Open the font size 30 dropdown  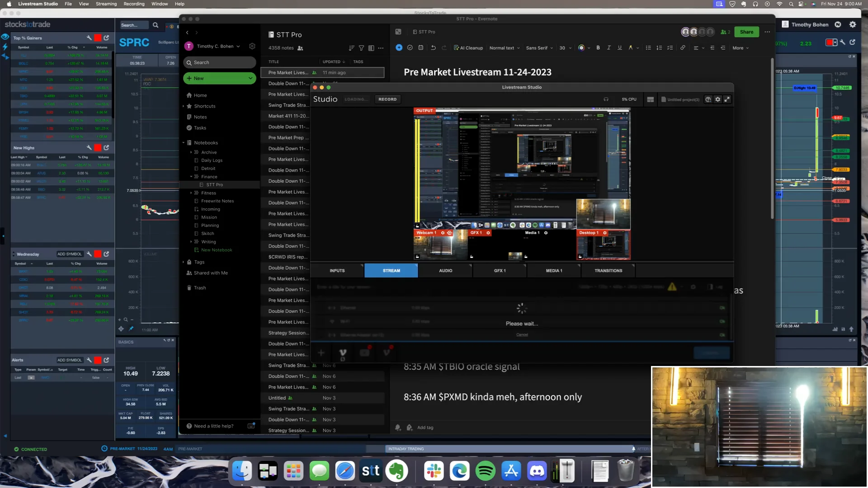[x=566, y=48]
